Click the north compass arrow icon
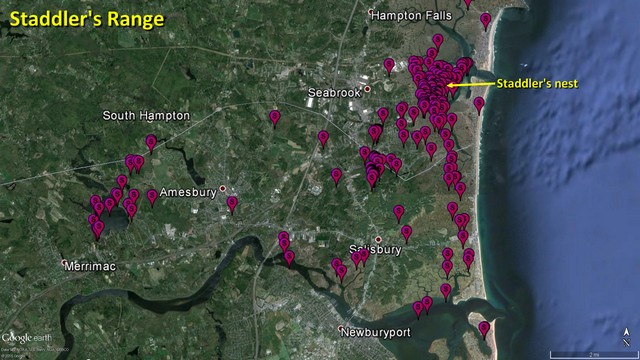Image resolution: width=640 pixels, height=360 pixels. [x=627, y=337]
